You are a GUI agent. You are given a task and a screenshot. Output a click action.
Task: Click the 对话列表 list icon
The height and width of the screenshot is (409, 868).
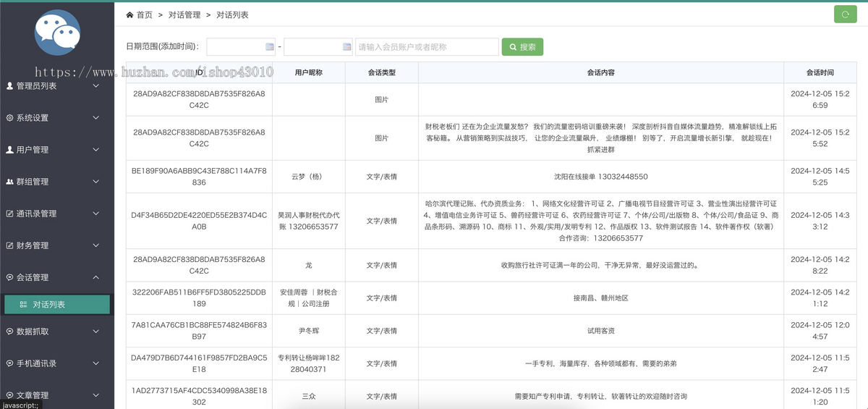tap(24, 305)
